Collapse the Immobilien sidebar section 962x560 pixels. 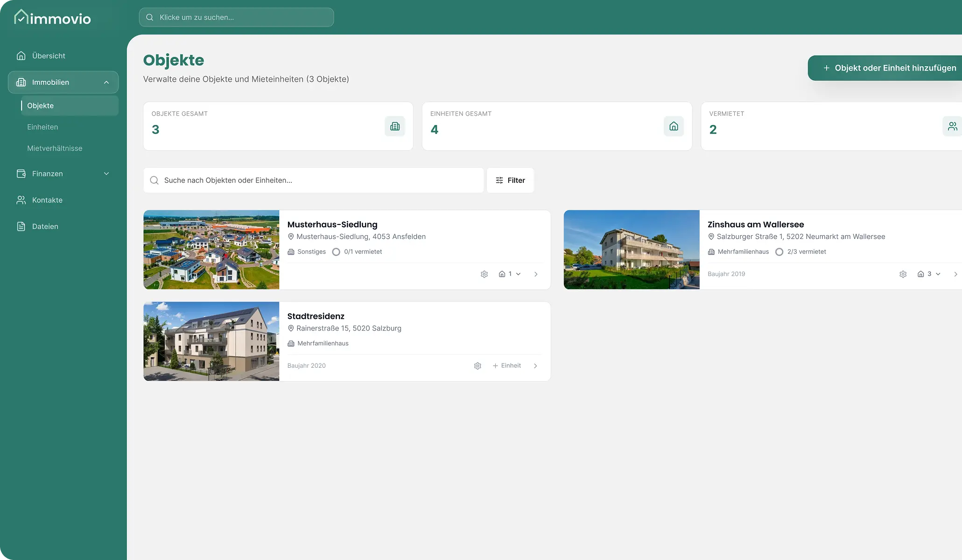[x=106, y=83]
